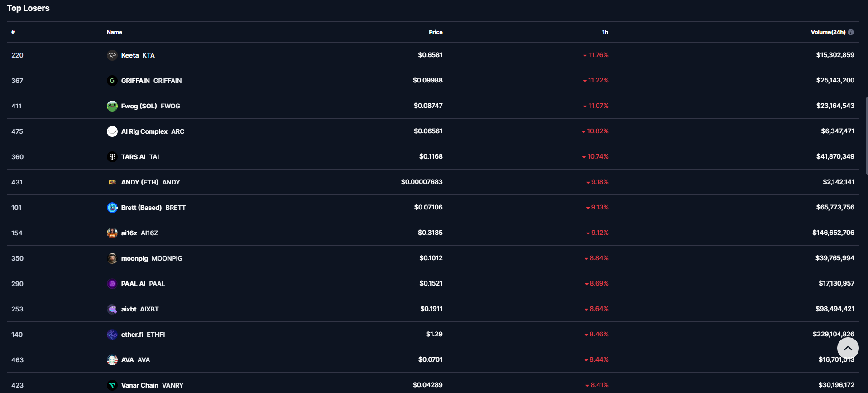Click the Fwog (SOL) frog icon

pos(112,106)
